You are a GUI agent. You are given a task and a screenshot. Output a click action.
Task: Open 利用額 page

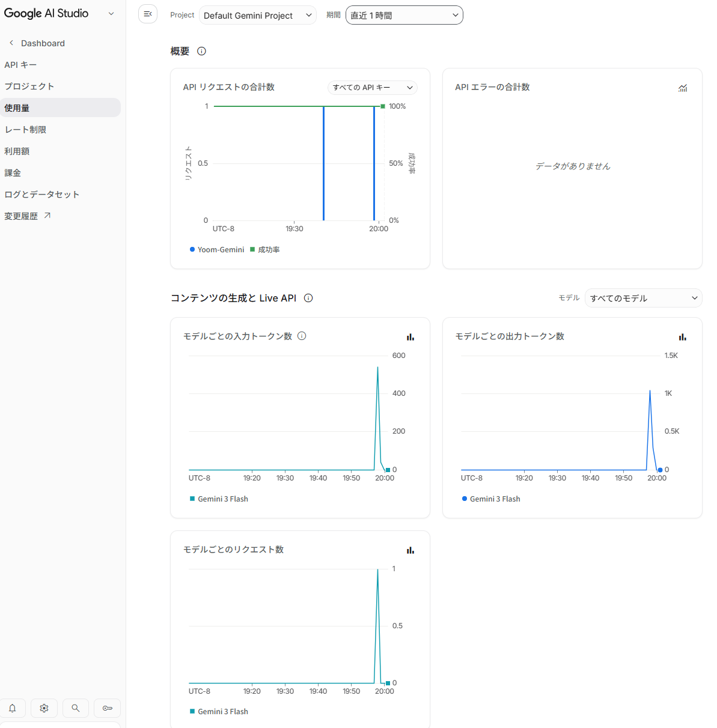click(x=17, y=151)
